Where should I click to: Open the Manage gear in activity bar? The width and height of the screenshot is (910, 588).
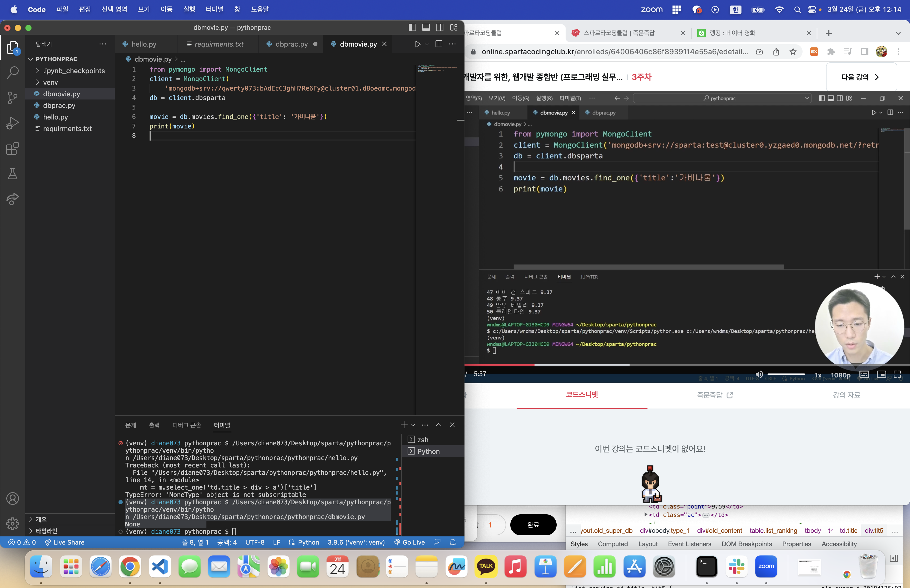pos(13,524)
